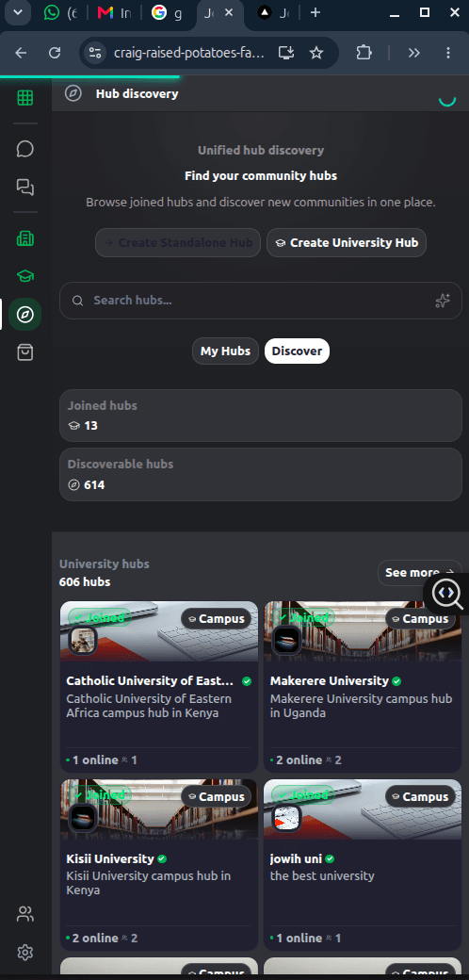Click the jowih uni hub avatar thumbnail
This screenshot has height=980, width=469.
[286, 819]
